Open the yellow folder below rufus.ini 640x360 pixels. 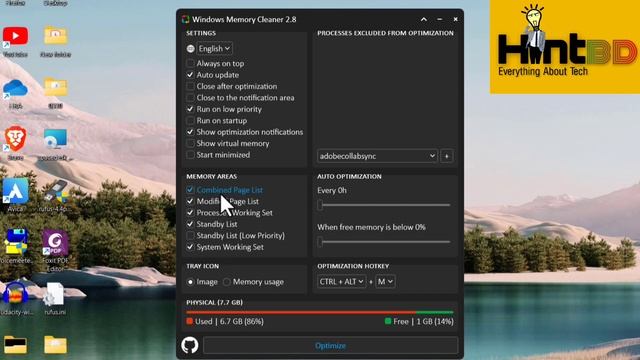pos(55,345)
